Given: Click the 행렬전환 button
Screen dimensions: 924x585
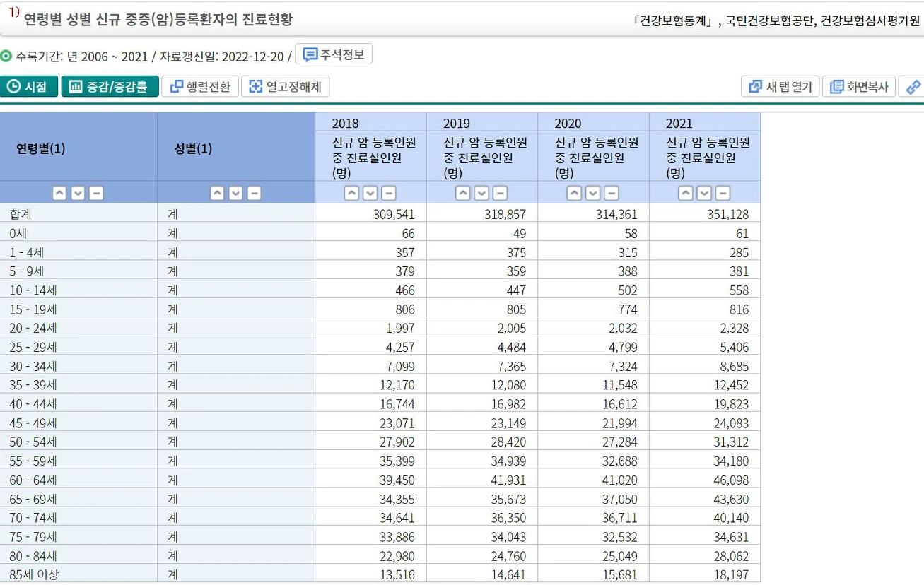Looking at the screenshot, I should (x=201, y=87).
